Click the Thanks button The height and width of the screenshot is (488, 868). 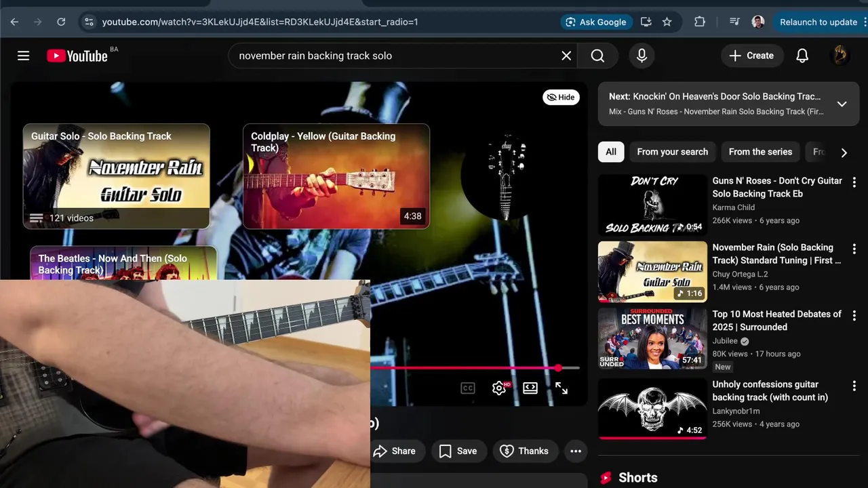point(524,451)
